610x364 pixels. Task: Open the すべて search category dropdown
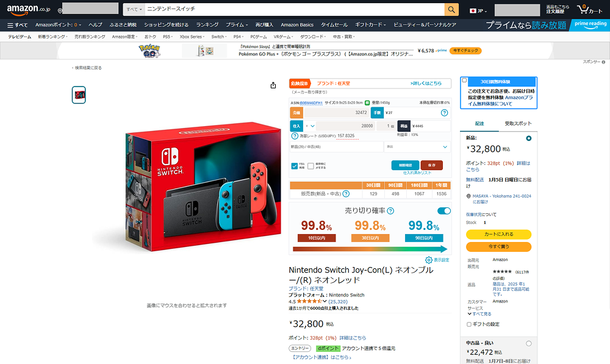134,9
